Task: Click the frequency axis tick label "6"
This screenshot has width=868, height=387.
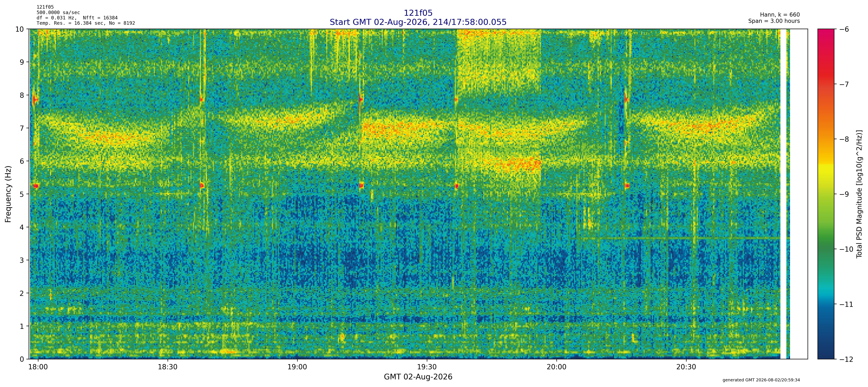Action: [x=22, y=161]
